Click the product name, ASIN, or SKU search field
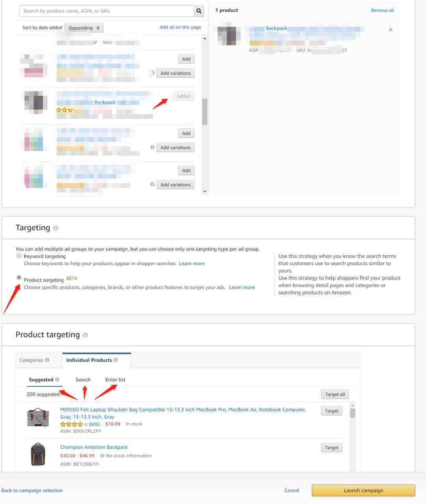 (x=106, y=11)
